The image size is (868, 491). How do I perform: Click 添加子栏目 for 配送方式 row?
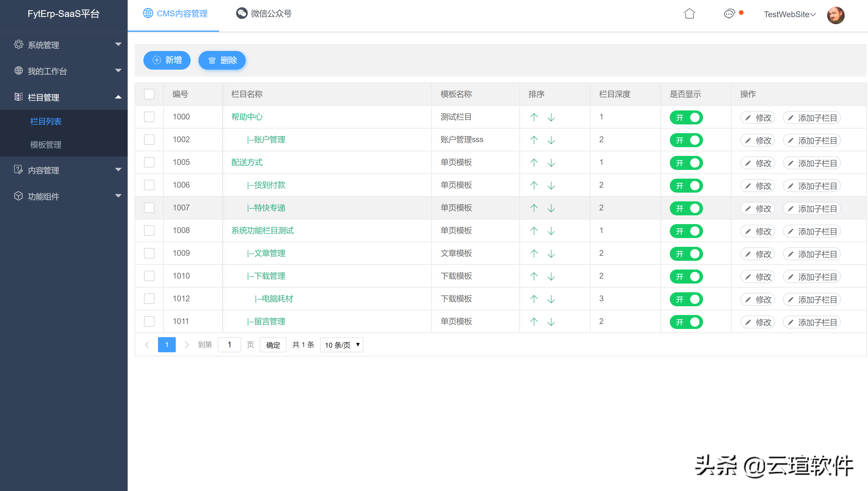(x=811, y=163)
